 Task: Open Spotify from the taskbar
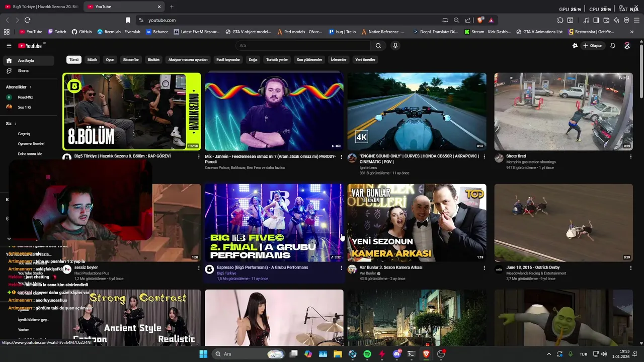tap(367, 354)
